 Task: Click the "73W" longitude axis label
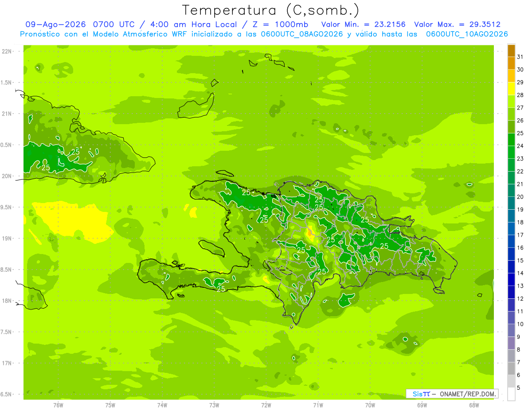click(214, 405)
